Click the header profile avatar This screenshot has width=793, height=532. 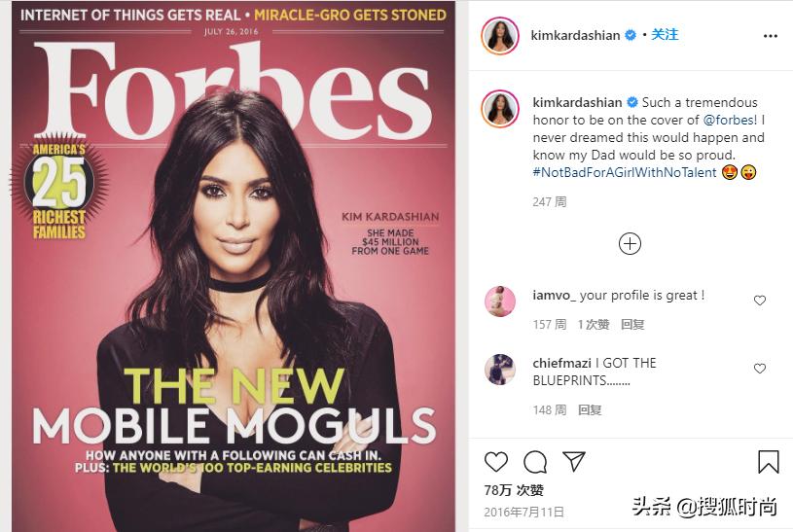tap(500, 36)
